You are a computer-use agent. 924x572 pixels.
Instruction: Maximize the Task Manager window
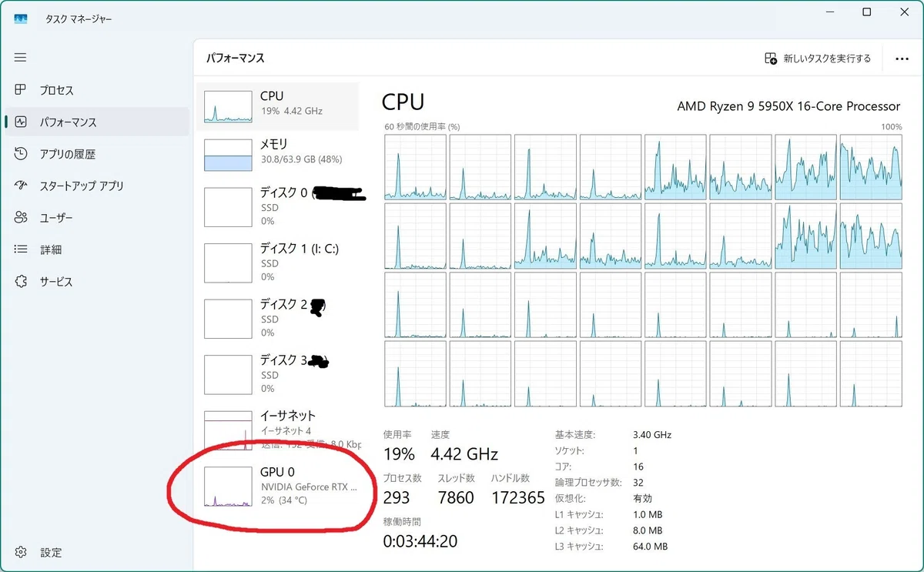pos(867,12)
